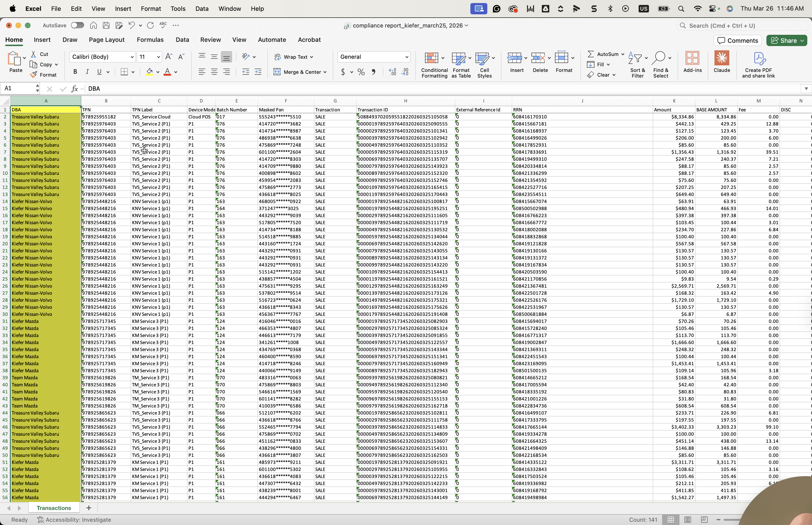Screen dimensions: 812x525
Task: Open Sort & Filter
Action: coord(637,65)
